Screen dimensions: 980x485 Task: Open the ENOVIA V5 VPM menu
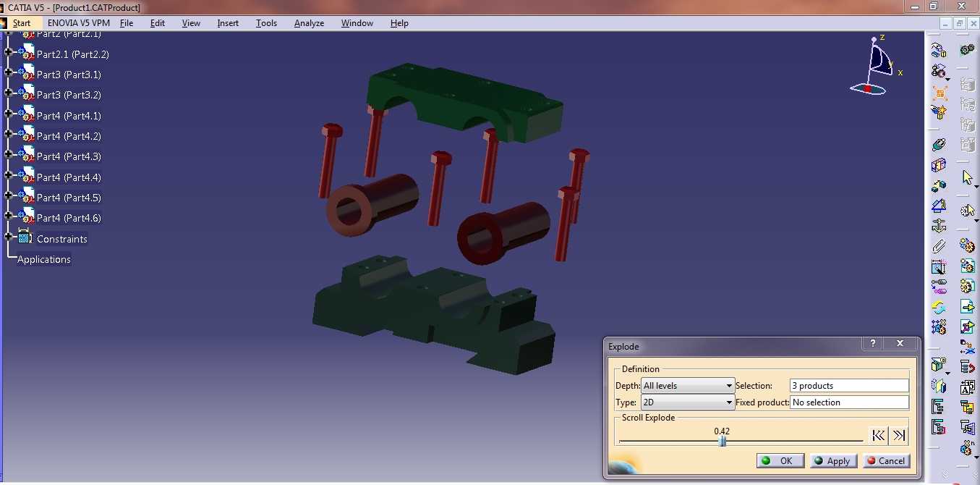(x=79, y=23)
